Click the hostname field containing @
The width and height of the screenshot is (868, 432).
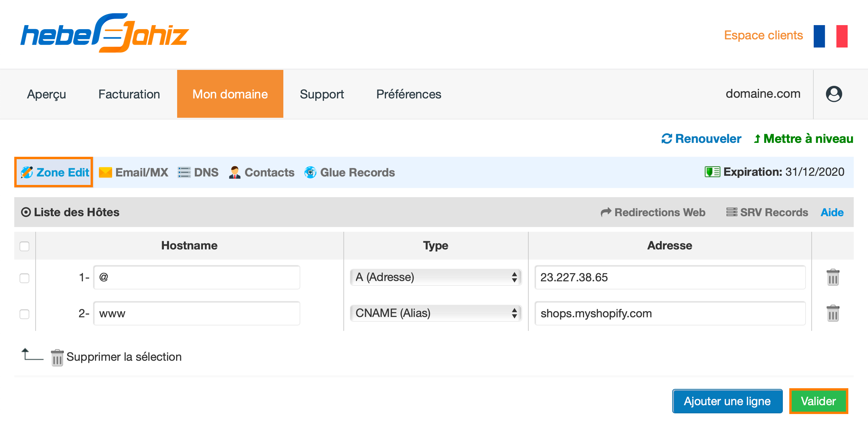[x=197, y=277]
